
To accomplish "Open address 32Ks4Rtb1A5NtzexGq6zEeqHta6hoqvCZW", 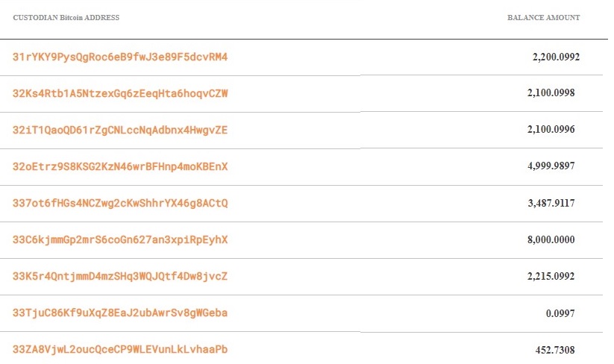I will click(120, 93).
